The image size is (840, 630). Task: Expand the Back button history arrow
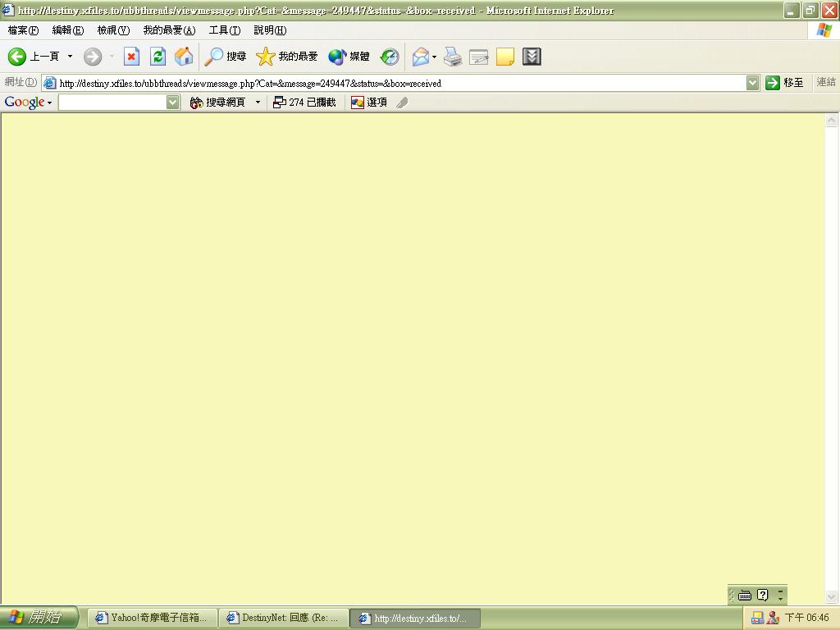click(x=70, y=57)
